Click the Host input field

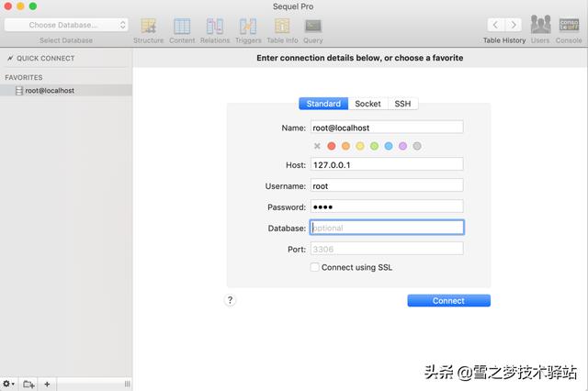pos(387,164)
